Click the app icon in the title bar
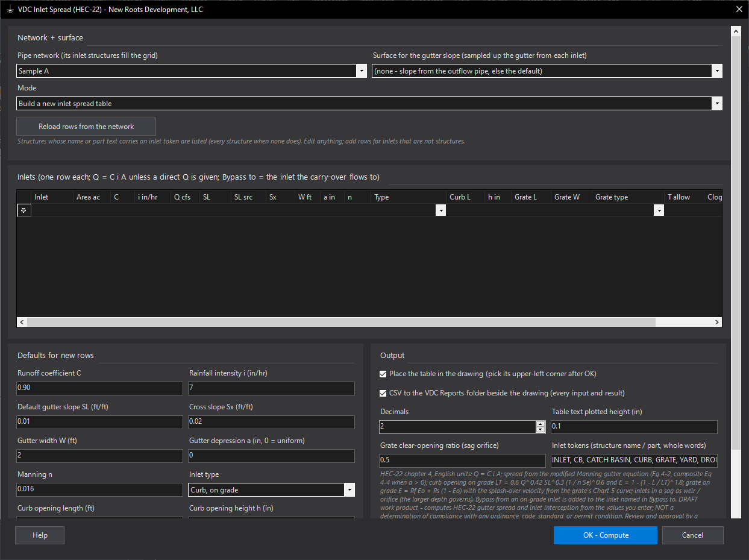The height and width of the screenshot is (560, 749). pos(10,10)
